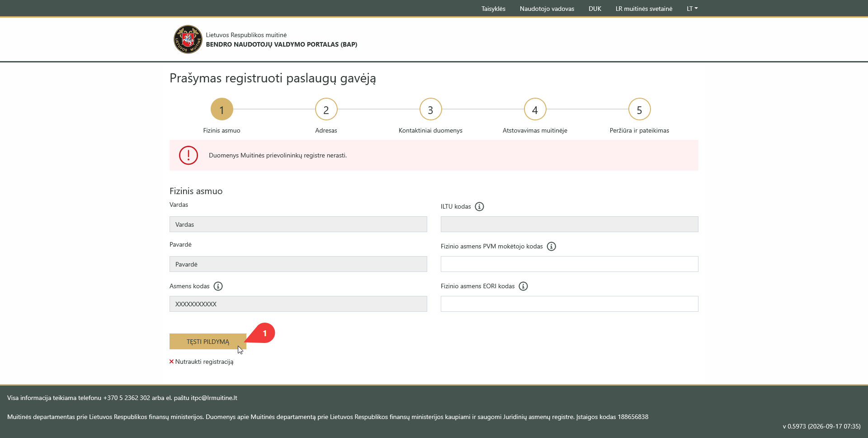
Task: Click the Lithuanian customs coat of arms logo
Action: click(188, 39)
